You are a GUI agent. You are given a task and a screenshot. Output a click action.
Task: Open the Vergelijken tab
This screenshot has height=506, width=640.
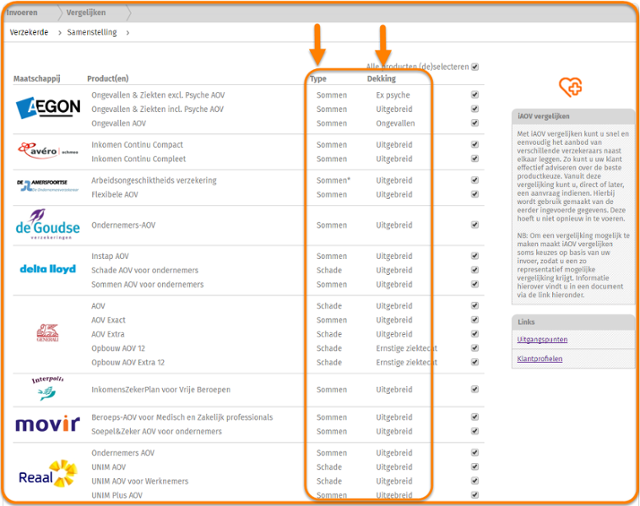click(x=86, y=13)
